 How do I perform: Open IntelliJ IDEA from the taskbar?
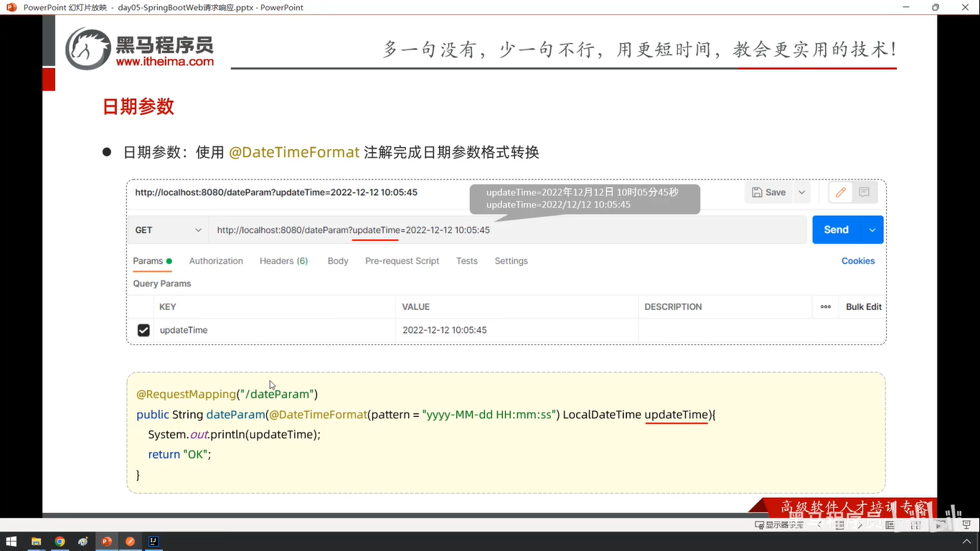click(154, 542)
